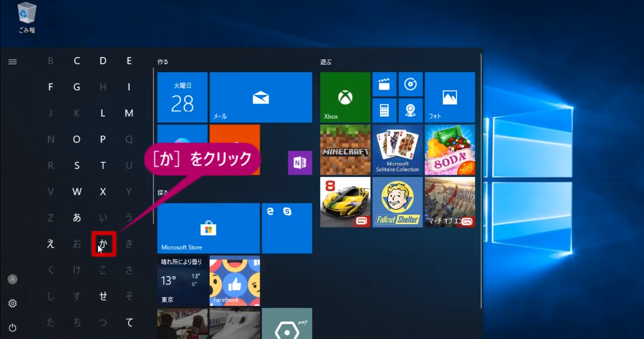Jump to letter E in app list

[129, 61]
